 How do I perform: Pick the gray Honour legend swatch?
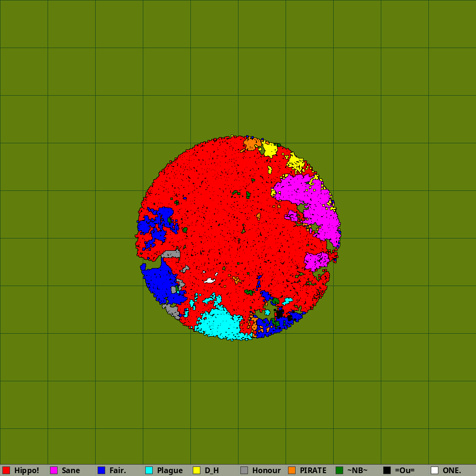[x=244, y=470]
